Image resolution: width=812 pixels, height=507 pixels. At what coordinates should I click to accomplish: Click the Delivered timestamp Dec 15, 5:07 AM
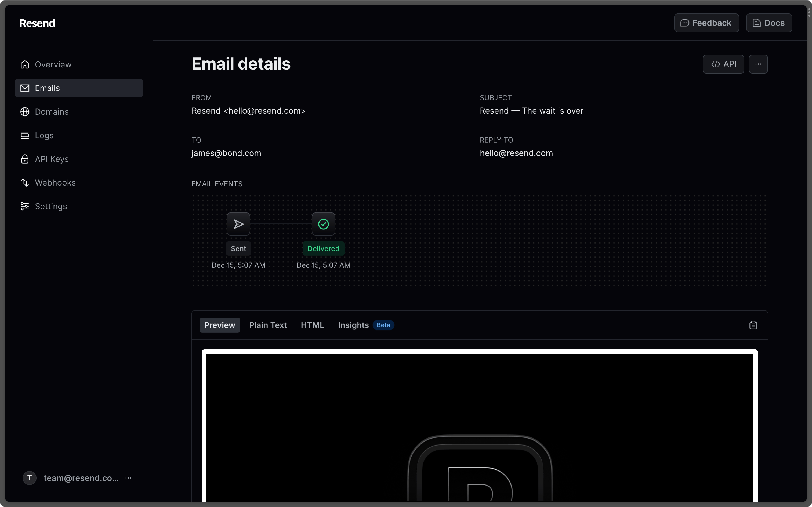click(x=323, y=265)
